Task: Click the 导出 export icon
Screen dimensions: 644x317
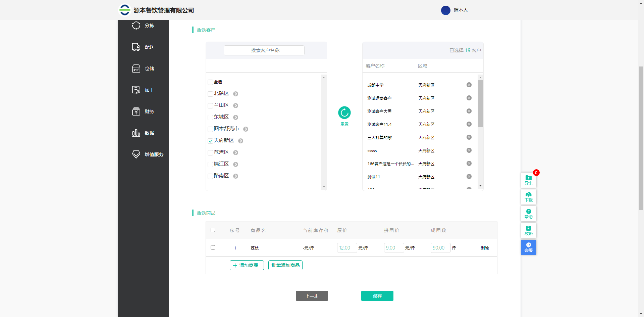Action: [528, 180]
